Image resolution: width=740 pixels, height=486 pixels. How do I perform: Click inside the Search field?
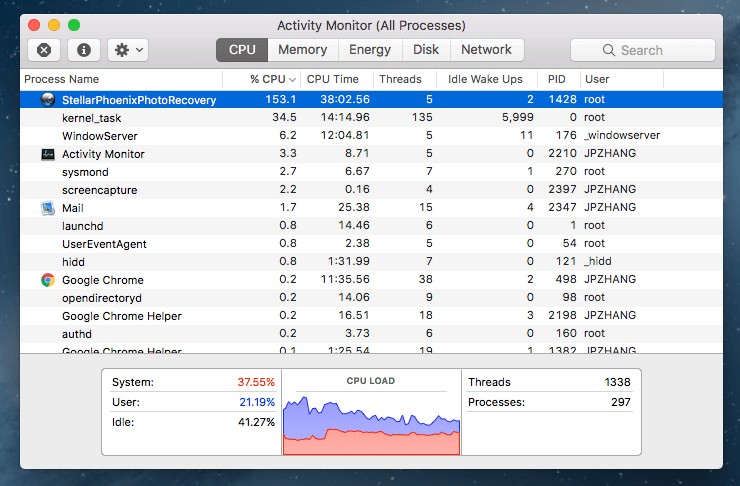point(643,50)
